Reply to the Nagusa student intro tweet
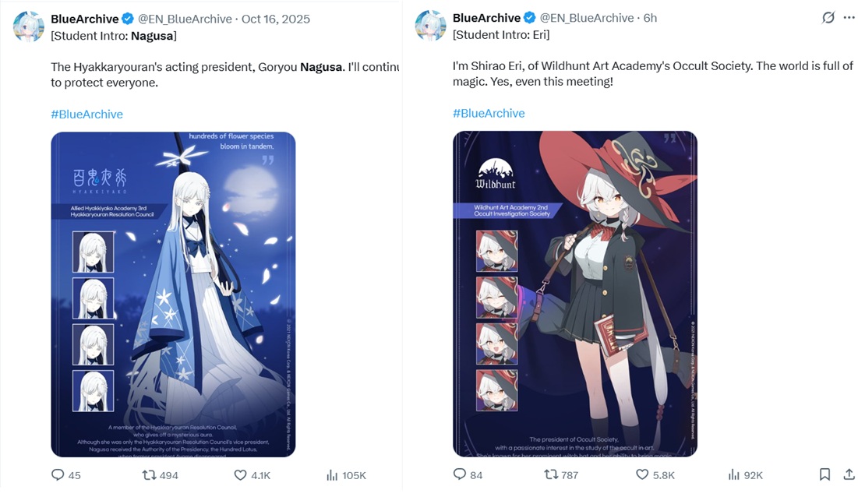The width and height of the screenshot is (858, 504). (58, 474)
